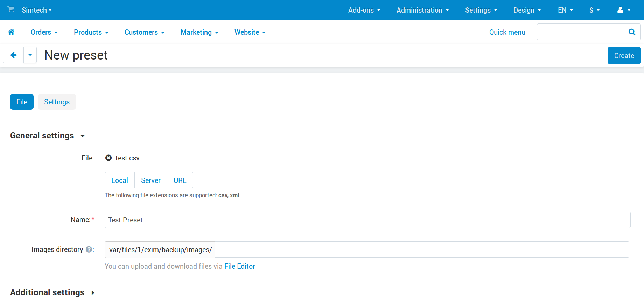This screenshot has height=303, width=644.
Task: Open the Marketing menu
Action: coord(199,32)
